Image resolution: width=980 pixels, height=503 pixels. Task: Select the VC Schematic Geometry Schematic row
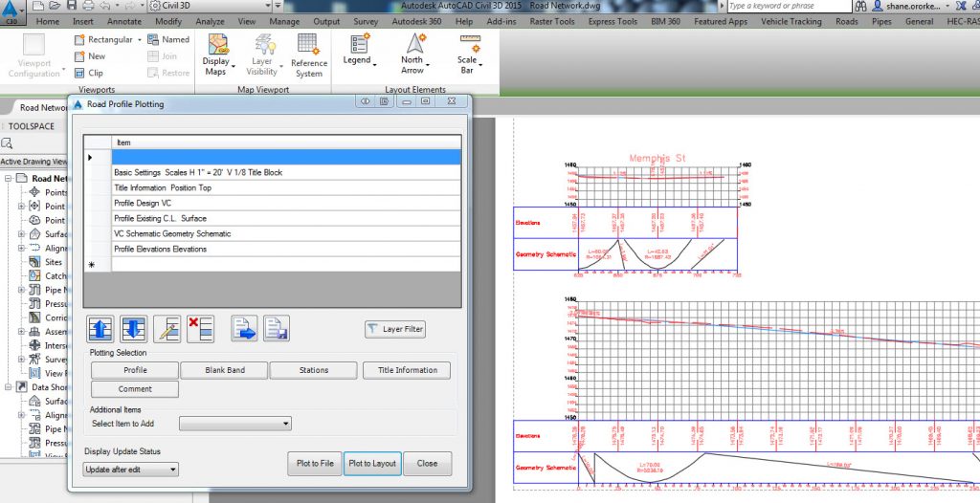tap(286, 233)
